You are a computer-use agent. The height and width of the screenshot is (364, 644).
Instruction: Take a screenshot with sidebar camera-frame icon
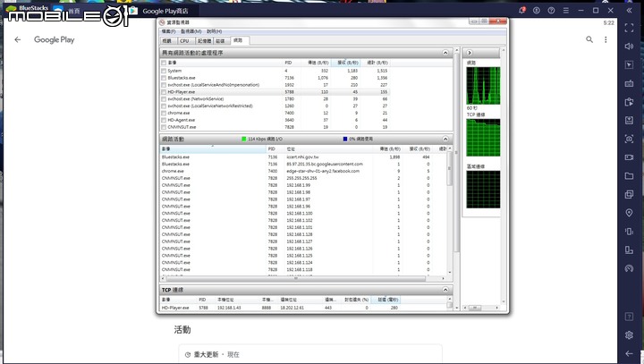click(629, 139)
